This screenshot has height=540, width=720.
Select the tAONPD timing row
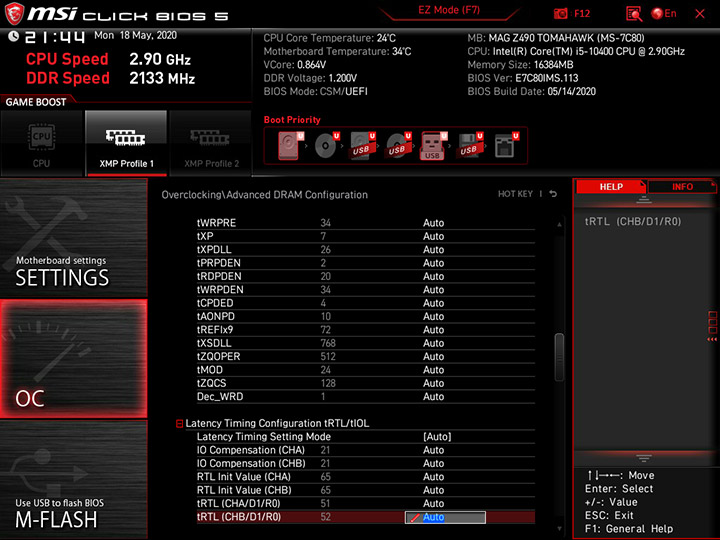366,316
